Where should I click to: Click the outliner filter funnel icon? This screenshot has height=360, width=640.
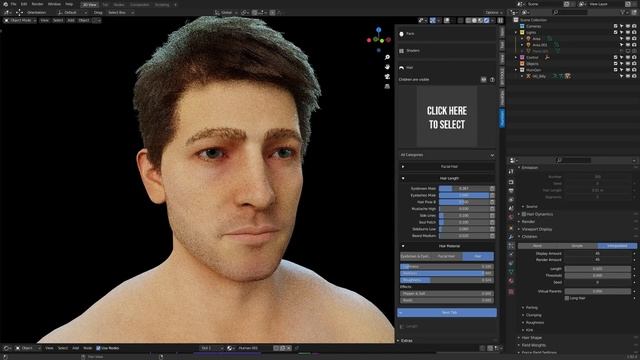point(623,12)
